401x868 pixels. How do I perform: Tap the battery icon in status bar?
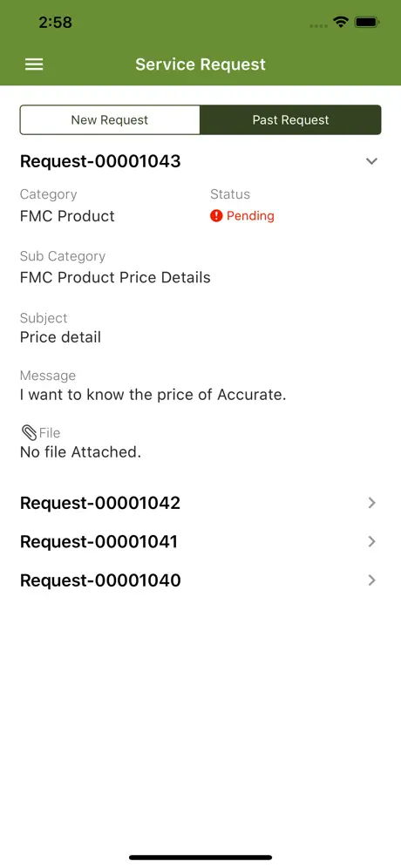click(x=367, y=23)
